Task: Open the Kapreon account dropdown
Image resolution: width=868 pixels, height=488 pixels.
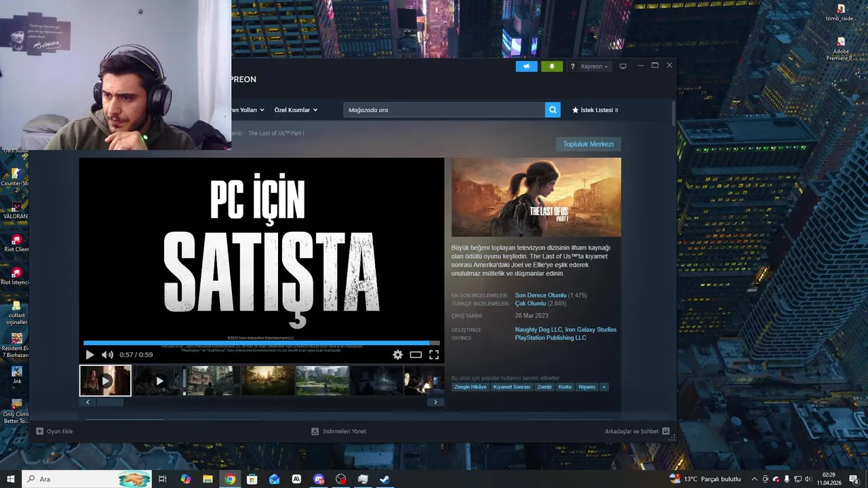Action: coord(595,66)
